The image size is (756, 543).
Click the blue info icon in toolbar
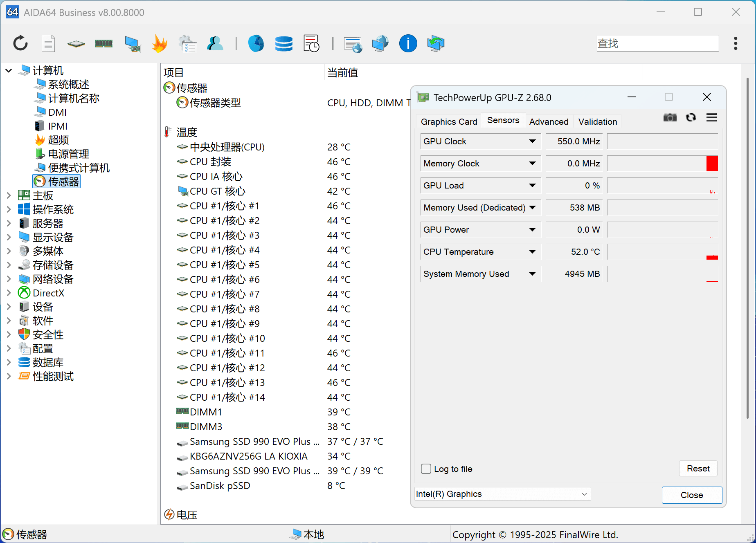point(408,43)
